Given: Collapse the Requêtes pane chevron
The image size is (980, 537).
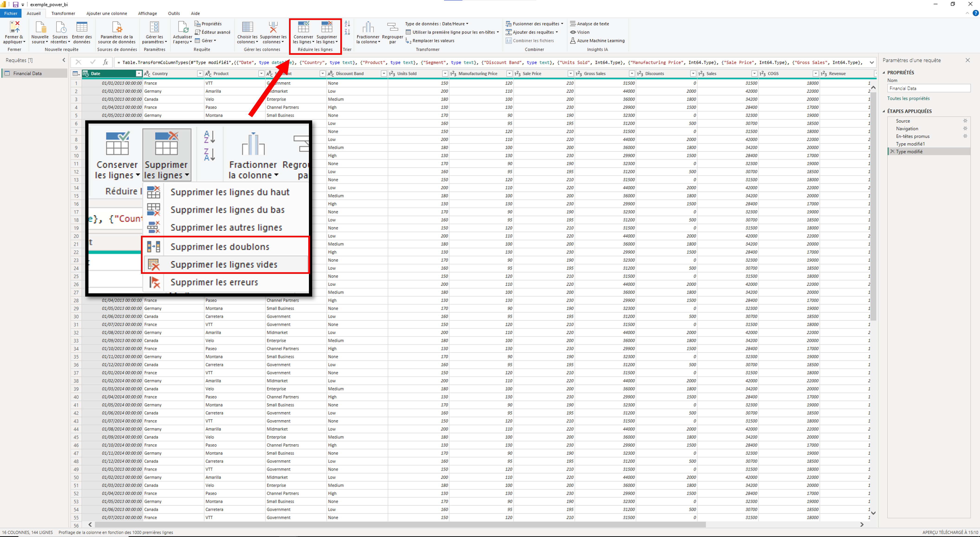Looking at the screenshot, I should tap(64, 60).
